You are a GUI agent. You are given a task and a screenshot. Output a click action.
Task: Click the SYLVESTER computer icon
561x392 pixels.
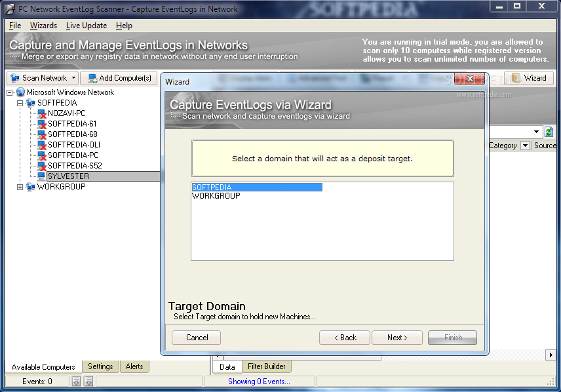(x=41, y=176)
